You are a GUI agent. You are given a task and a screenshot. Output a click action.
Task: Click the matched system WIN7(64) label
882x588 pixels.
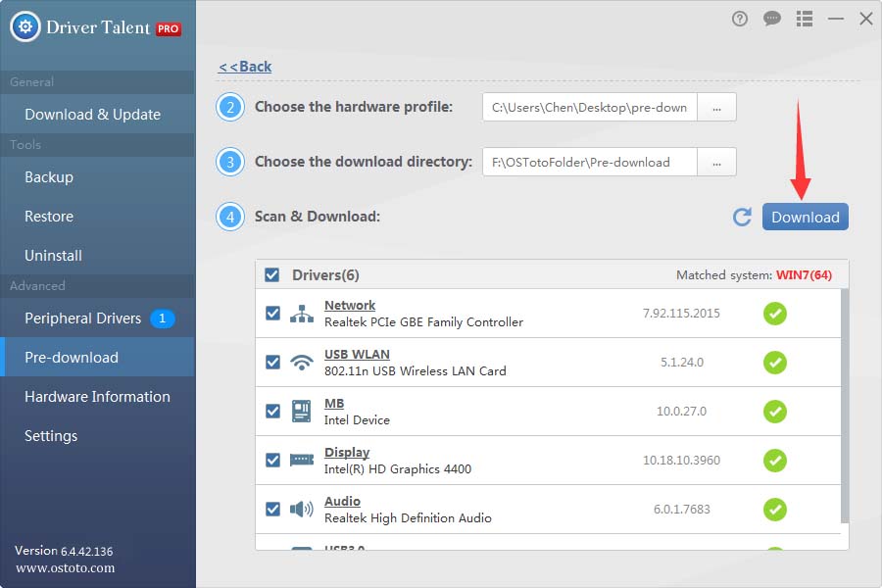coord(804,275)
